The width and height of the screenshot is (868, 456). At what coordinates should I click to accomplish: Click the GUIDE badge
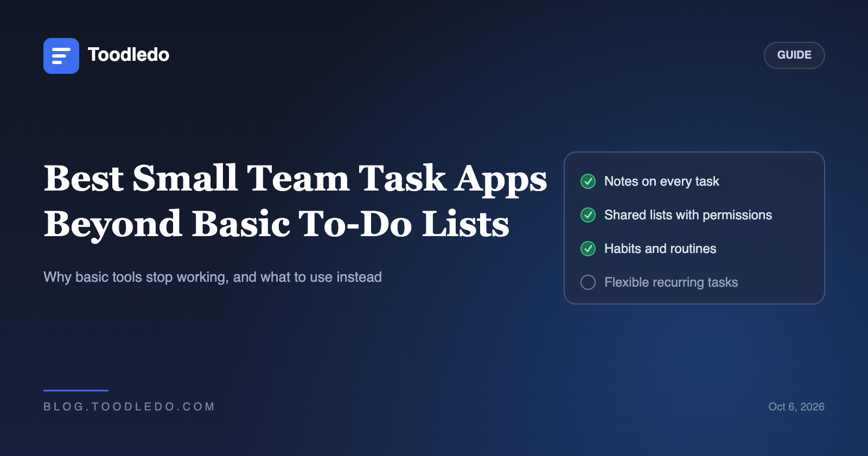[794, 55]
